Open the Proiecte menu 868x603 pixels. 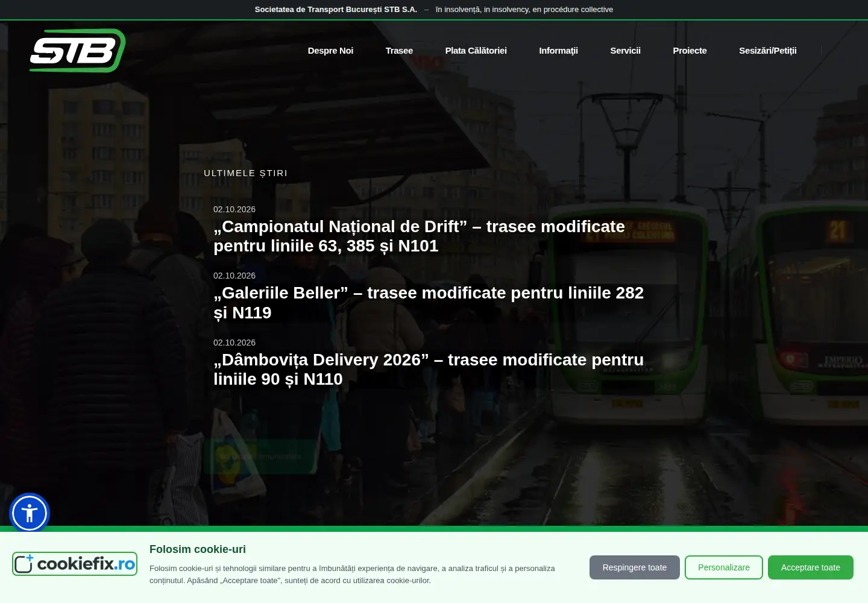coord(690,51)
